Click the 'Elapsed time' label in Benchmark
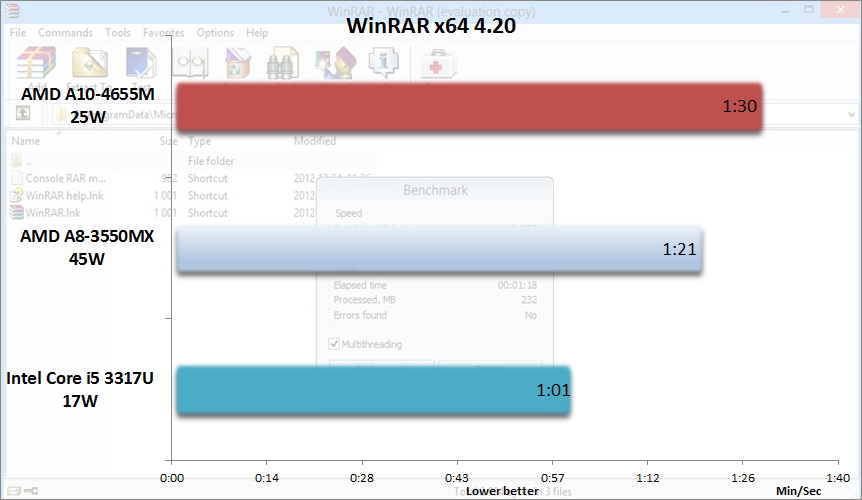Viewport: 862px width, 500px height. pyautogui.click(x=360, y=285)
